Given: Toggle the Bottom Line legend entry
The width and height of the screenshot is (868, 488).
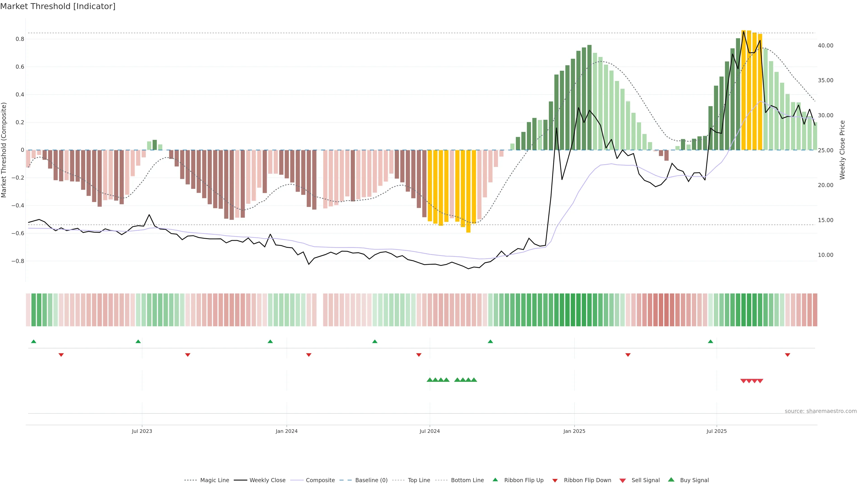Looking at the screenshot, I should pyautogui.click(x=467, y=480).
